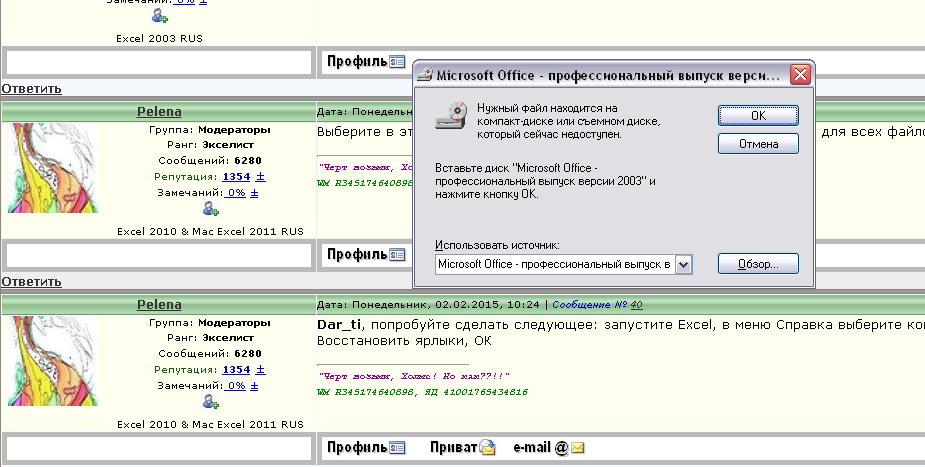Screen dimensions: 925x467
Task: Click OK in the Microsoft Office dialog
Action: [x=758, y=116]
